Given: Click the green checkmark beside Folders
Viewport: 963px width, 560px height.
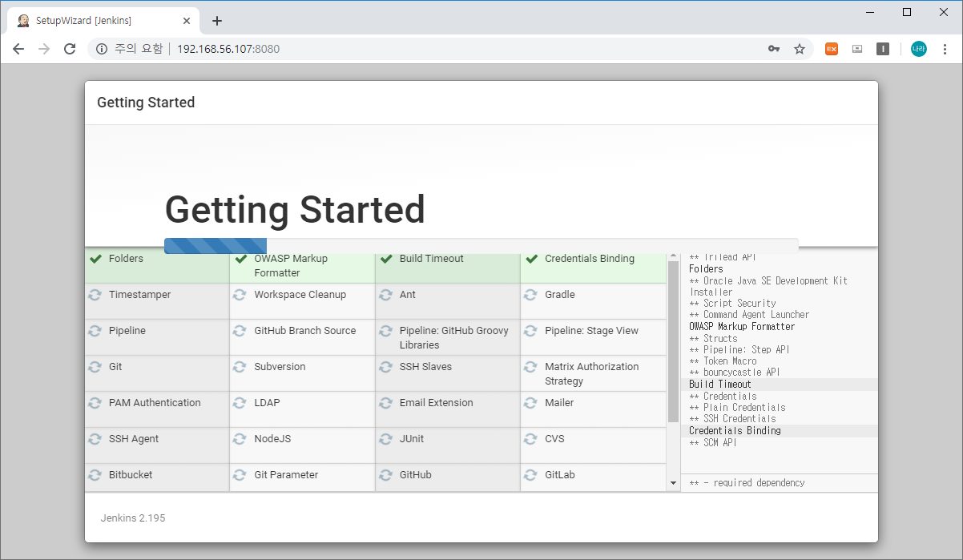Looking at the screenshot, I should [95, 259].
